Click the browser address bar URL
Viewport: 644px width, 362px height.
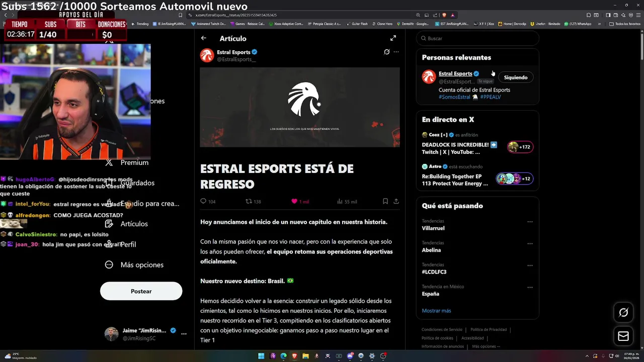pyautogui.click(x=236, y=15)
